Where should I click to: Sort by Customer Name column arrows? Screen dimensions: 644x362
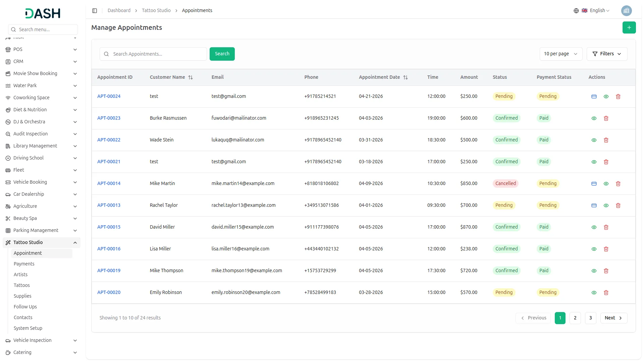pos(191,77)
